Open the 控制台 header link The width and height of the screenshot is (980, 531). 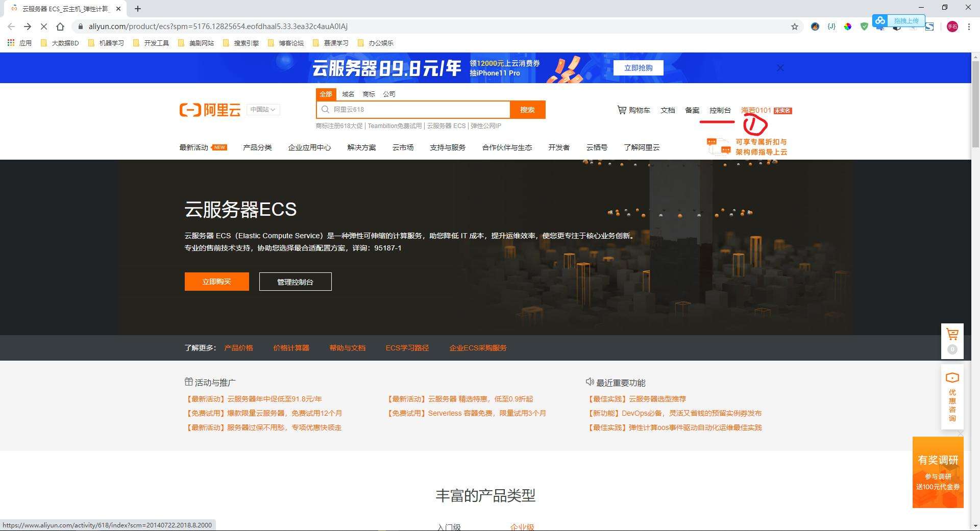pos(720,110)
